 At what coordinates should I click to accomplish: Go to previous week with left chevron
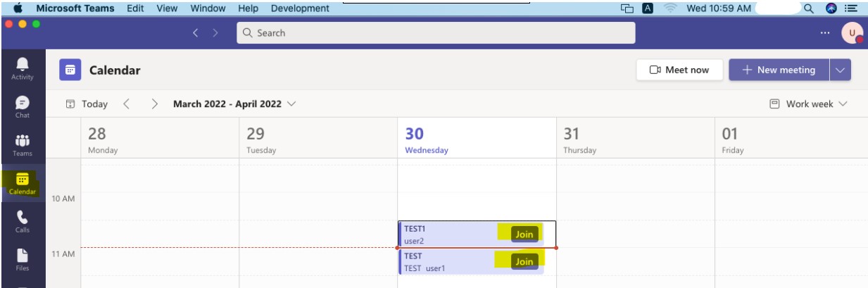point(127,104)
